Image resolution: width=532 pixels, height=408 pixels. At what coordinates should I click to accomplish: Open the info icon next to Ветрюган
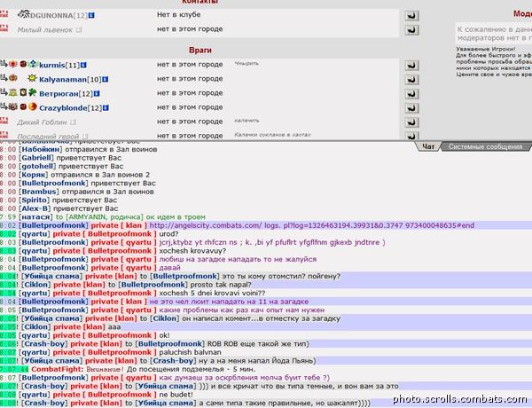[x=97, y=93]
